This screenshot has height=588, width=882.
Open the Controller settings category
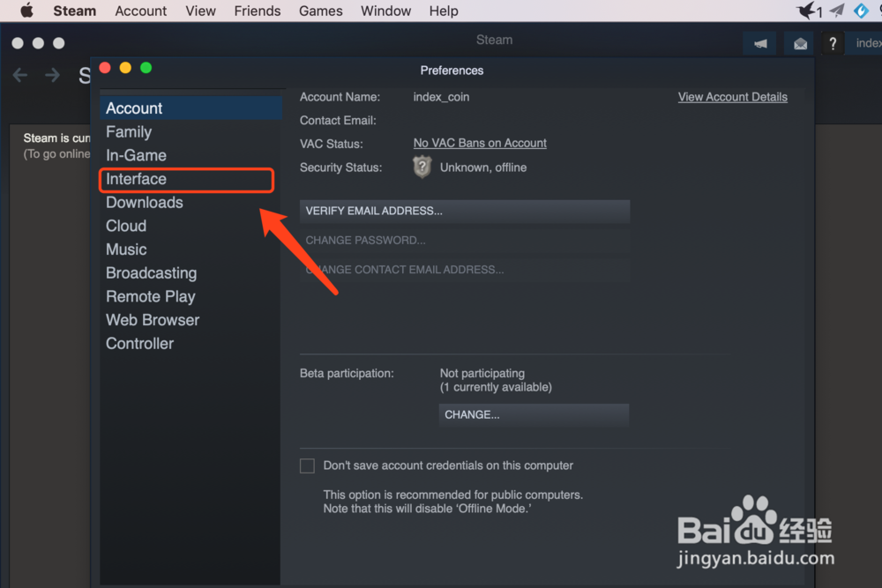191,344
